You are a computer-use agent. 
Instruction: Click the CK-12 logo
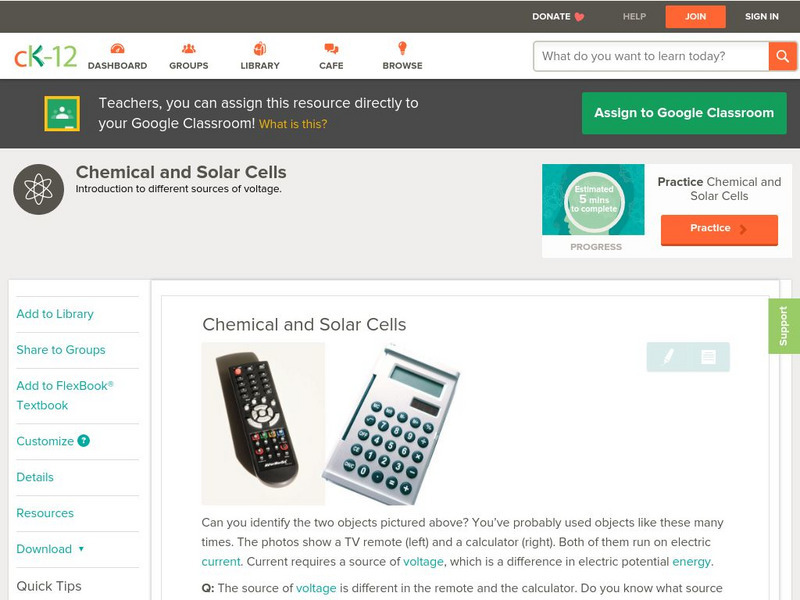pyautogui.click(x=46, y=56)
